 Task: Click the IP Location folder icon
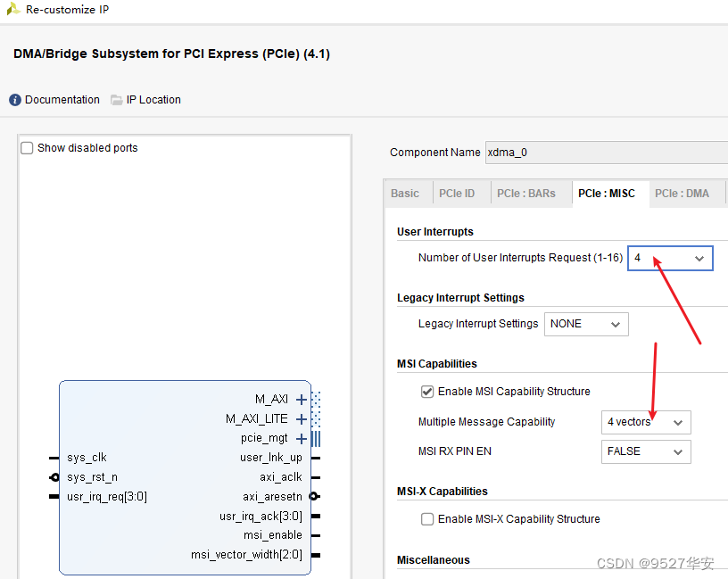point(117,100)
